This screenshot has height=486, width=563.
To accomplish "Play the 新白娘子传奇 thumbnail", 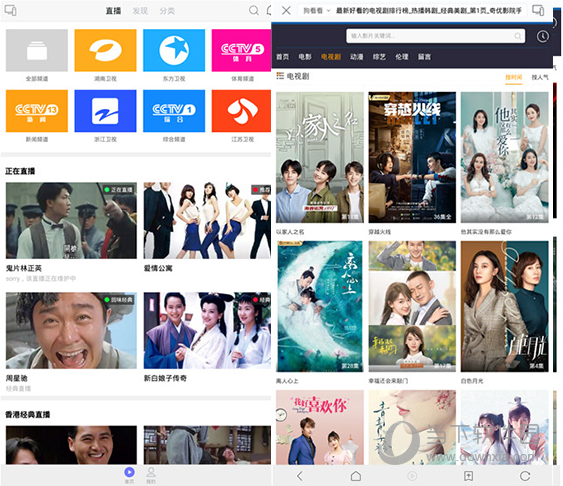I will point(207,331).
